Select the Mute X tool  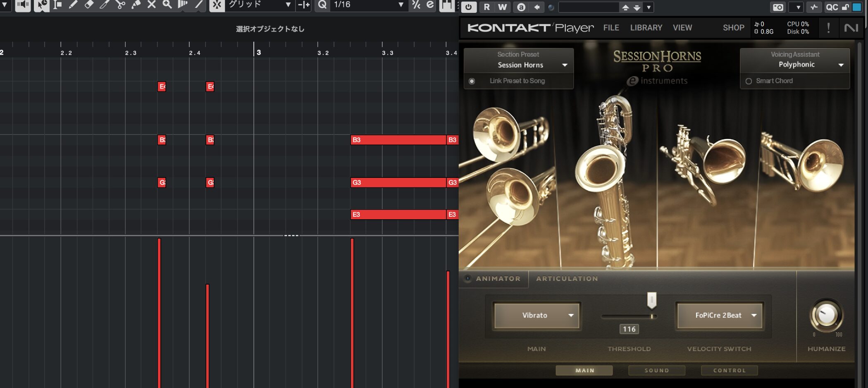click(x=152, y=5)
